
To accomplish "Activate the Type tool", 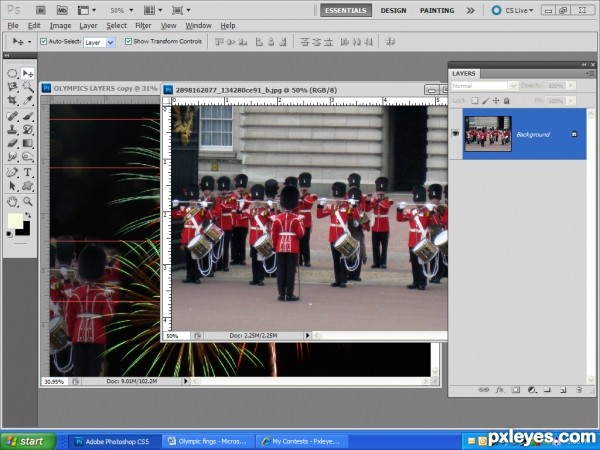I will pos(28,172).
